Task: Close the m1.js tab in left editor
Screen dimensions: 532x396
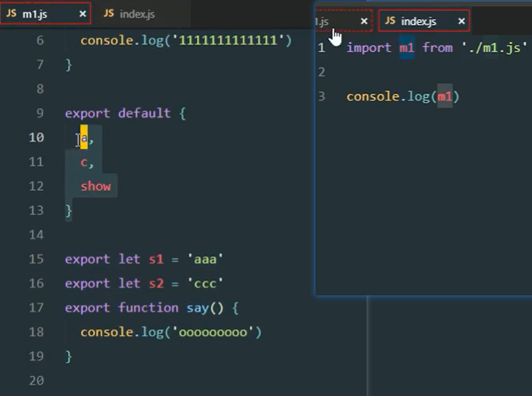Action: 83,14
